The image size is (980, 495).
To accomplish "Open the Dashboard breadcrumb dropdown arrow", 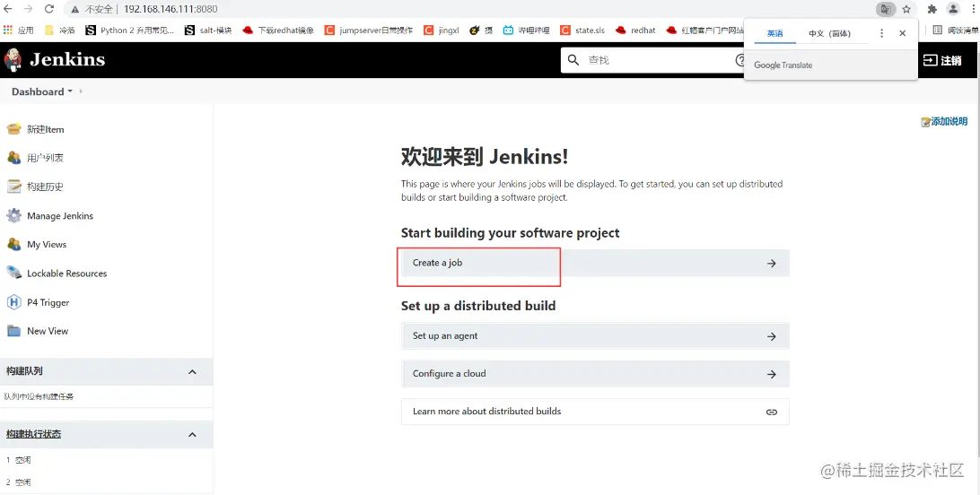I will (x=70, y=91).
